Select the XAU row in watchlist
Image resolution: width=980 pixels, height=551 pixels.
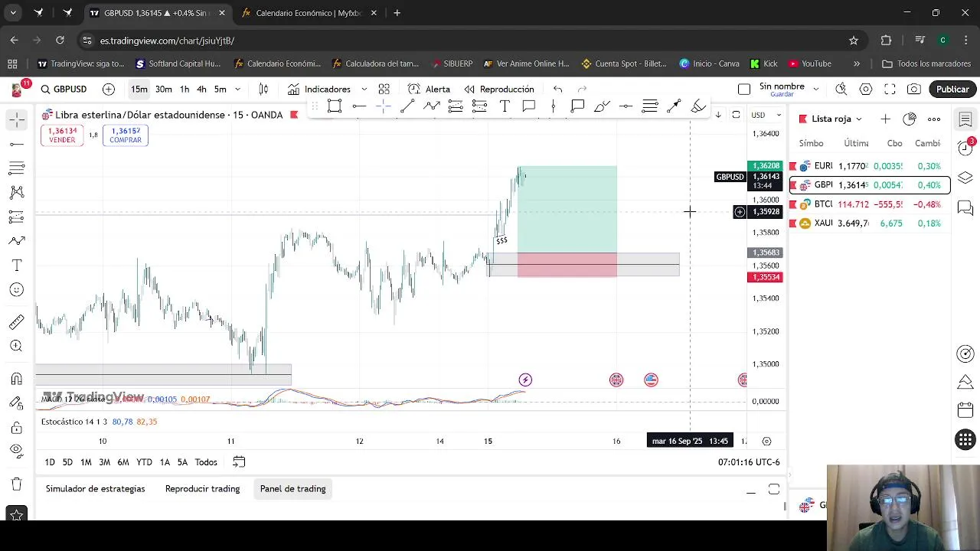(870, 223)
